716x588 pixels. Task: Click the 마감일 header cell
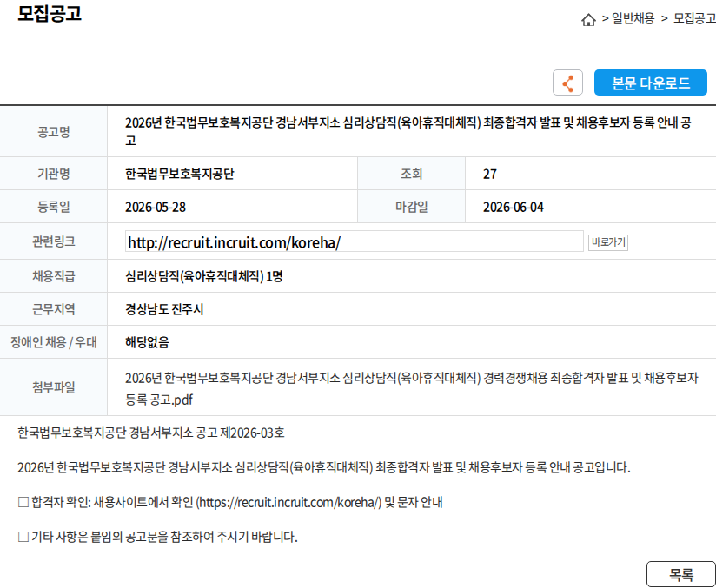point(411,208)
